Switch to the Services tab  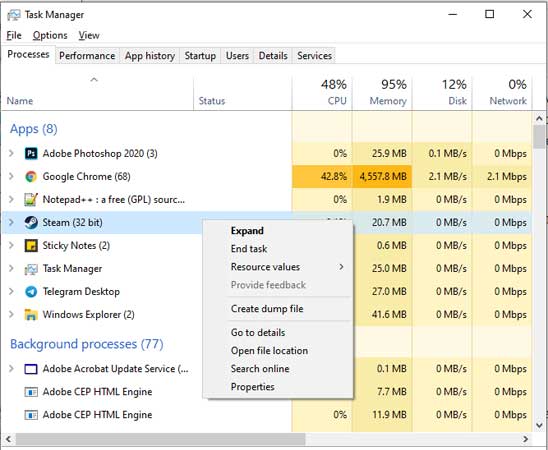pyautogui.click(x=315, y=56)
